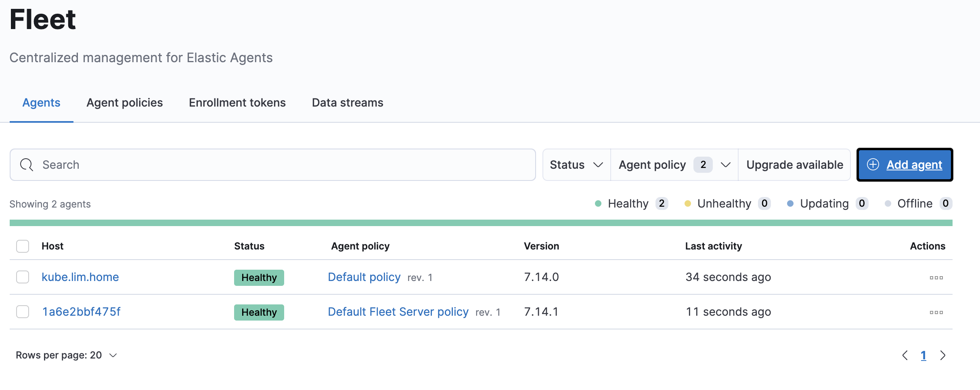Image resolution: width=980 pixels, height=390 pixels.
Task: Go to the next page arrow
Action: click(942, 355)
